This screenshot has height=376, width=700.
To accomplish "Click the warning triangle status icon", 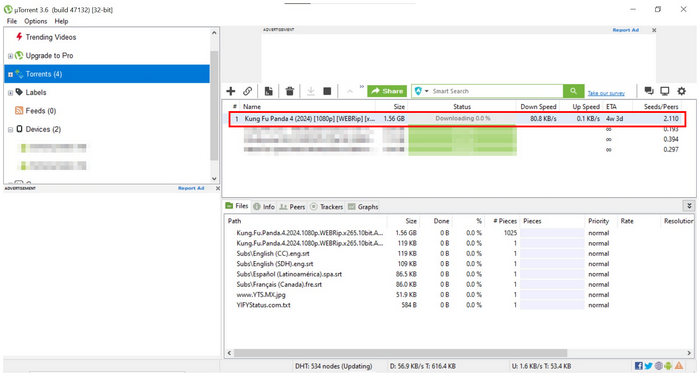I will pyautogui.click(x=679, y=366).
